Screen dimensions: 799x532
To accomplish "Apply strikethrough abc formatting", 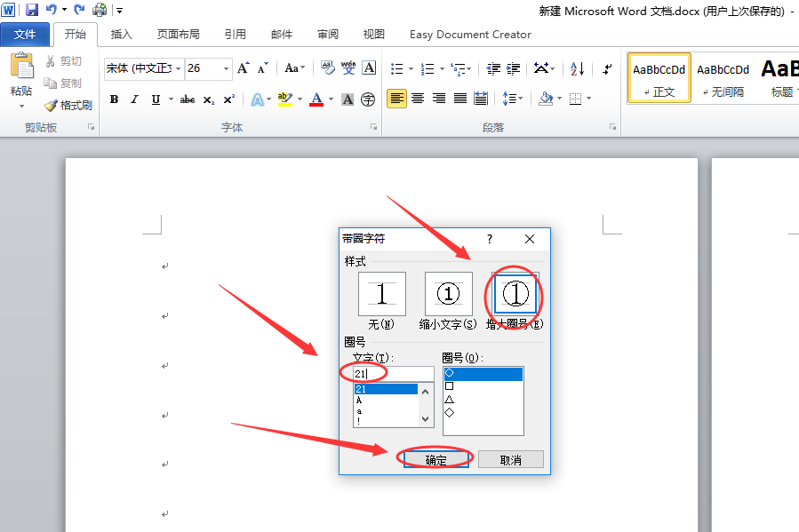I will click(x=187, y=99).
